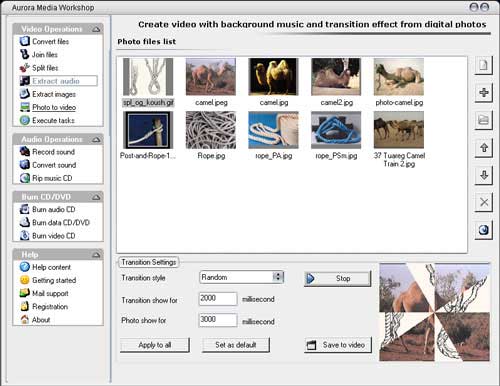500x386 pixels.
Task: Collapse the Video Operations panel
Action: (96, 29)
